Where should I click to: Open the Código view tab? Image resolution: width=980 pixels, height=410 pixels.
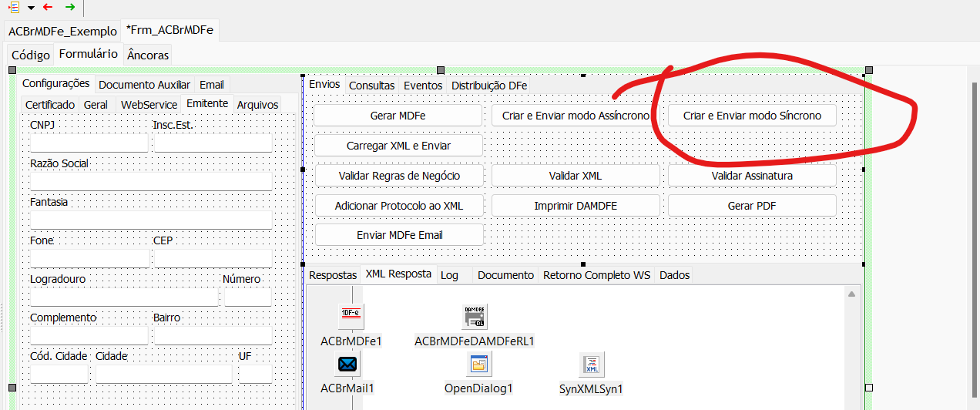click(31, 55)
